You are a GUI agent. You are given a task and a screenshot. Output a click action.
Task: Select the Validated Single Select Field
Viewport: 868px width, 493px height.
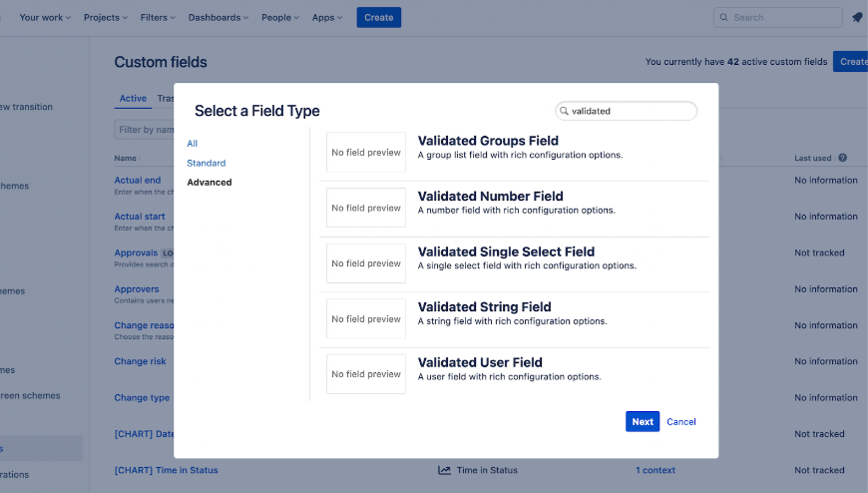[506, 252]
